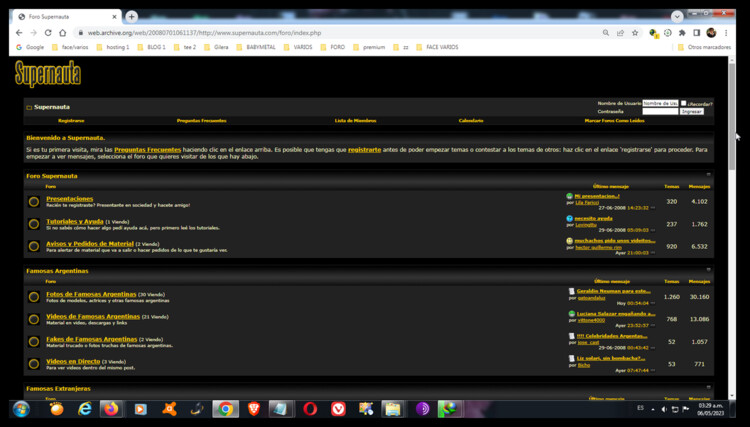Go back with the browser back arrow
Viewport: 750px width, 427px height.
[x=19, y=33]
